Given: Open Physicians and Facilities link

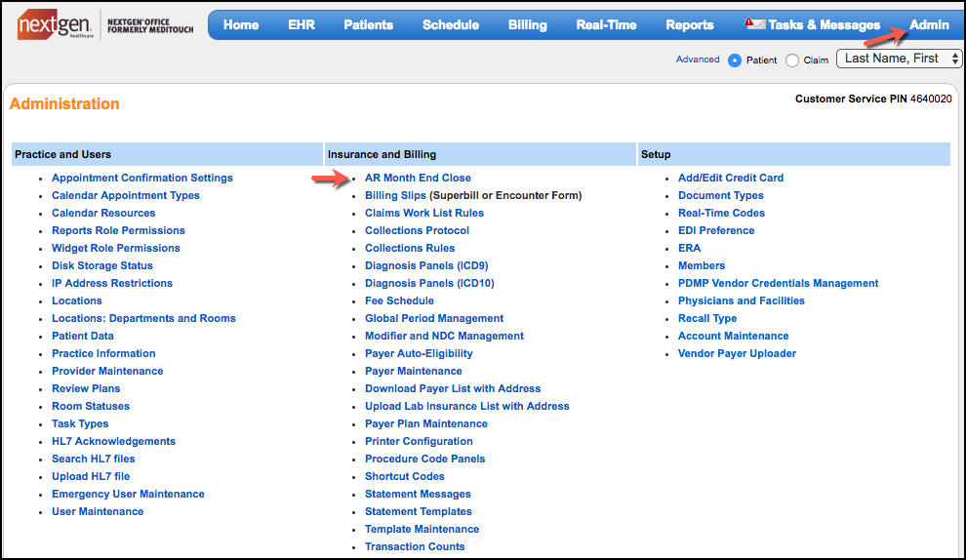Looking at the screenshot, I should click(742, 300).
